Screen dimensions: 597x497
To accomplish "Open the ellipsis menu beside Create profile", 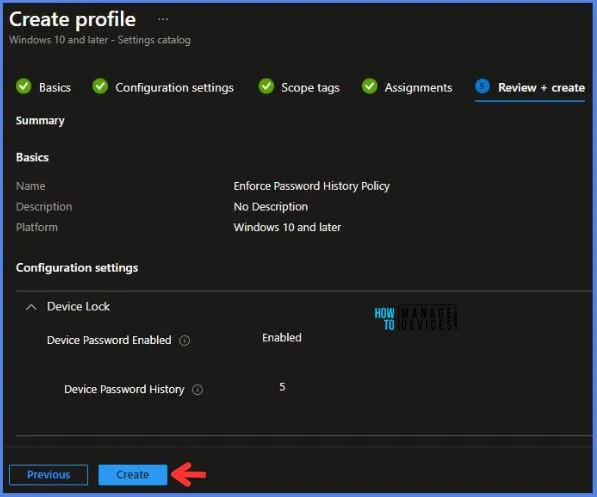I will point(163,19).
